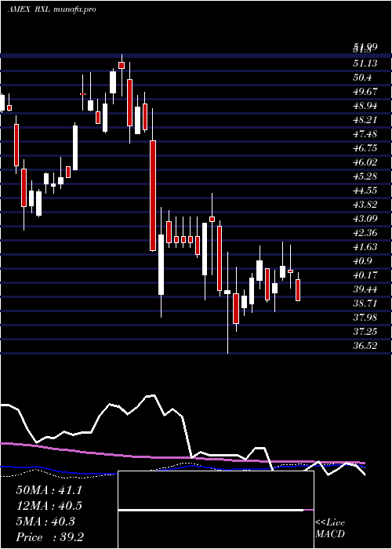Click the 43.09 price axis label
392x549 pixels.
coord(365,219)
